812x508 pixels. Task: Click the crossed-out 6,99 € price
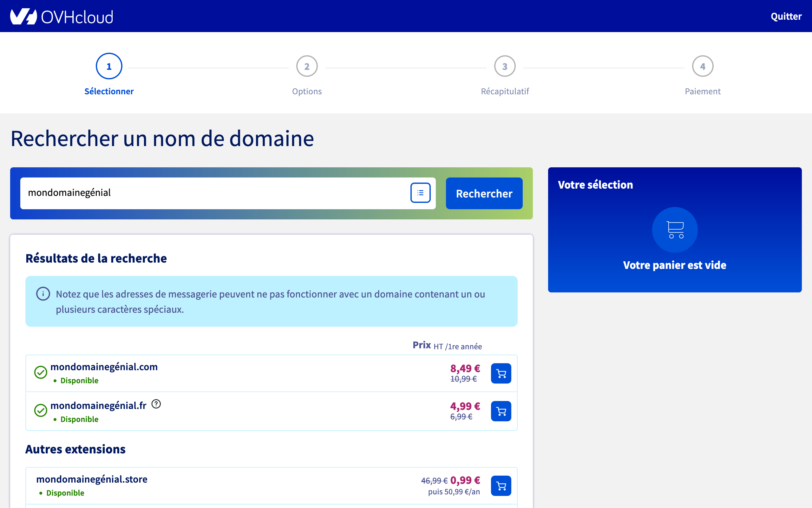pyautogui.click(x=462, y=417)
